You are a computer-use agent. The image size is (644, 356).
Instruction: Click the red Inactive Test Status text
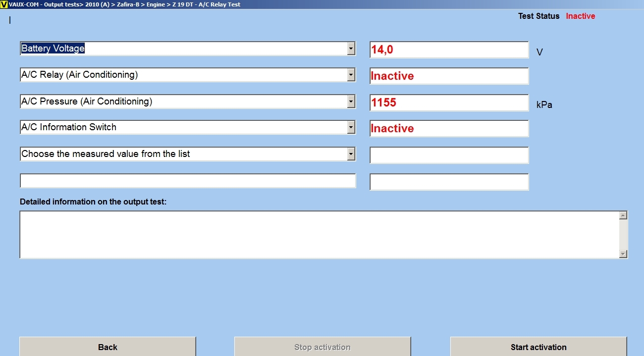tap(580, 16)
